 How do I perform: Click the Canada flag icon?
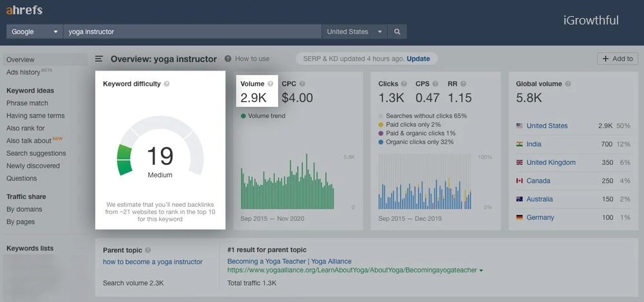pos(520,181)
